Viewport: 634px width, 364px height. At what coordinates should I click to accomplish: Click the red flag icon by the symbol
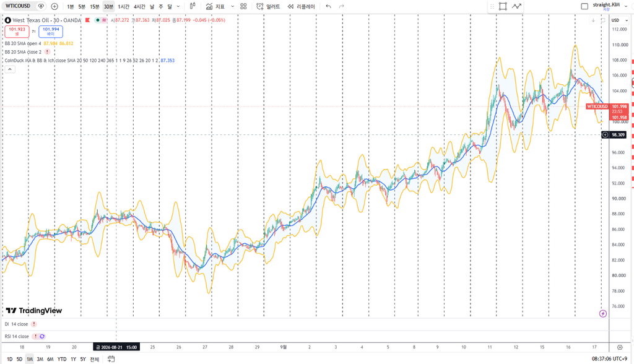pos(87,20)
